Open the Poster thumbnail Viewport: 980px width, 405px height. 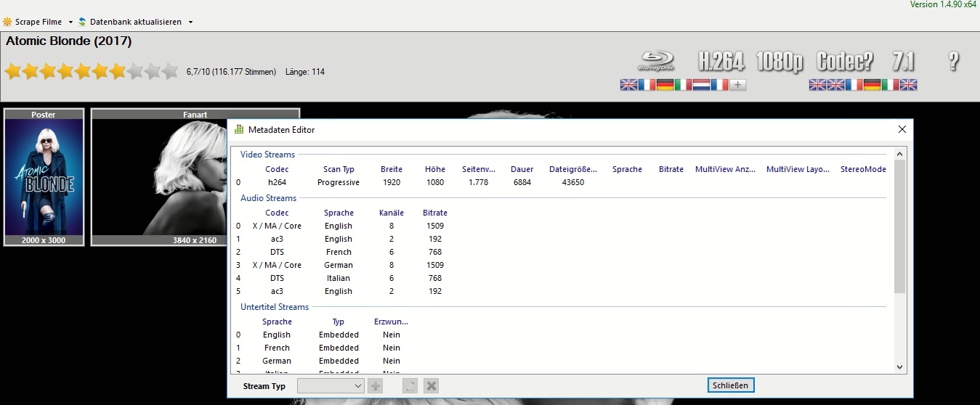tap(44, 177)
